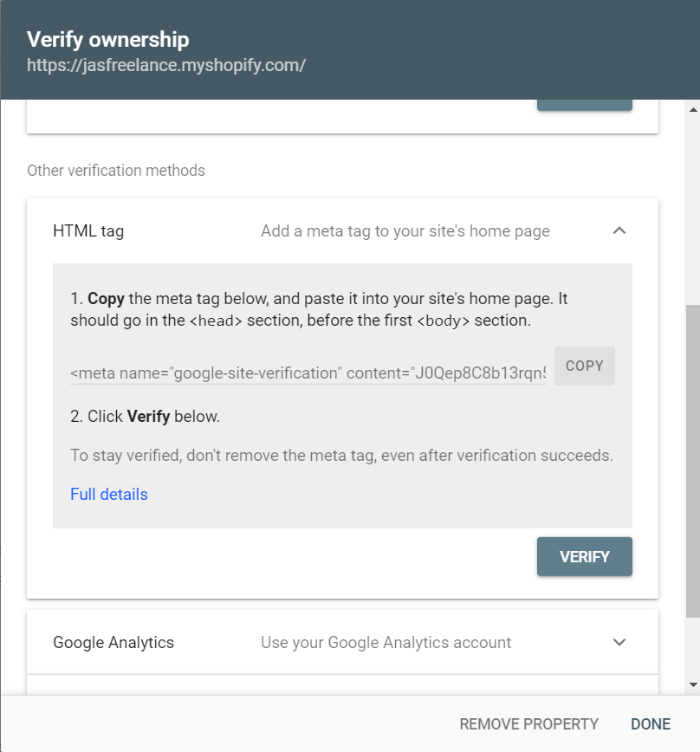Click the scrollbar up arrow icon
This screenshot has height=752, width=700.
pos(693,110)
